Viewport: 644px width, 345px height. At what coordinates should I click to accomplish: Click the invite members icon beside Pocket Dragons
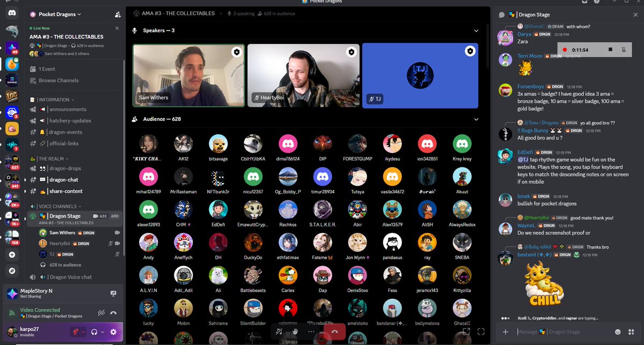[118, 14]
